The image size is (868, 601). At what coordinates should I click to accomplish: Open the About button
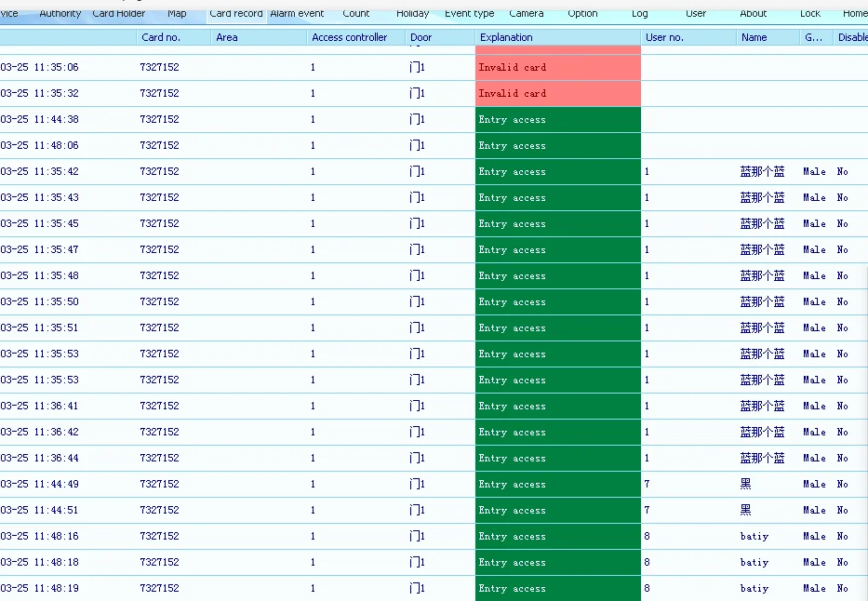click(x=753, y=14)
